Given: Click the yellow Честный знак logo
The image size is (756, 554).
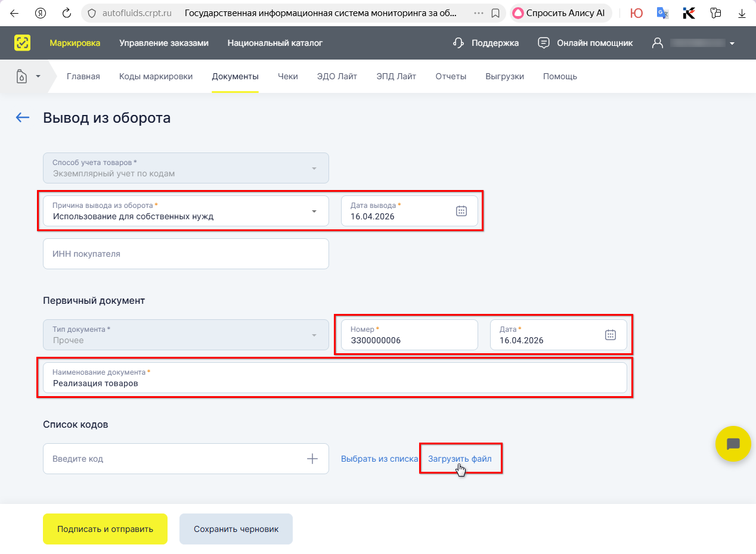Looking at the screenshot, I should click(x=23, y=43).
